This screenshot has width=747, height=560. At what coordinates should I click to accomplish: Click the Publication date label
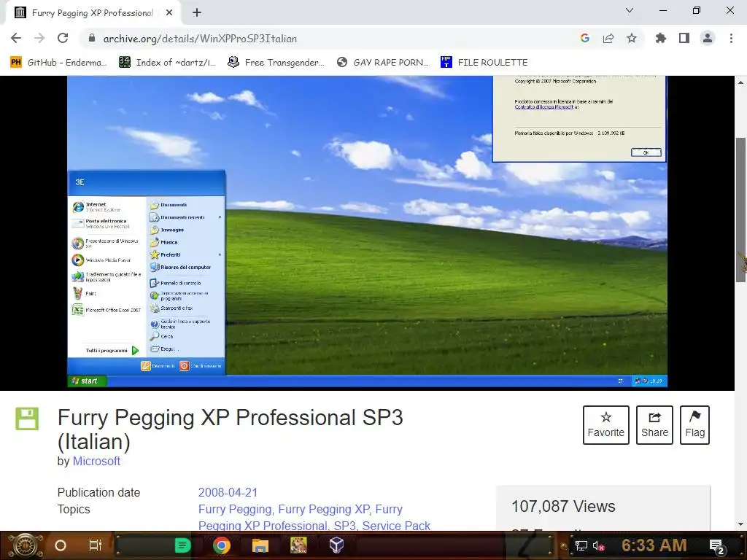[98, 492]
